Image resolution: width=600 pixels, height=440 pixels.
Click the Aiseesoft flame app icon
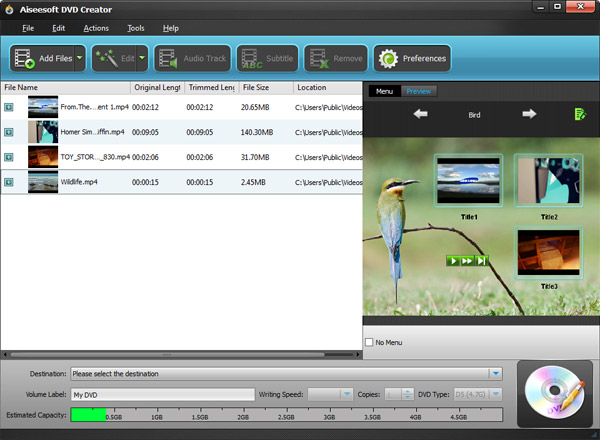click(x=9, y=9)
